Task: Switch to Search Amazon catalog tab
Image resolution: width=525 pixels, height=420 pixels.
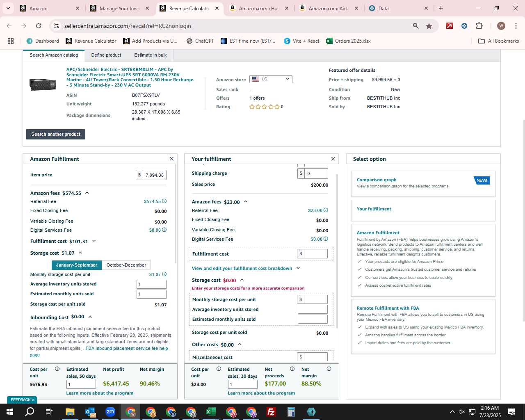Action: (x=54, y=55)
